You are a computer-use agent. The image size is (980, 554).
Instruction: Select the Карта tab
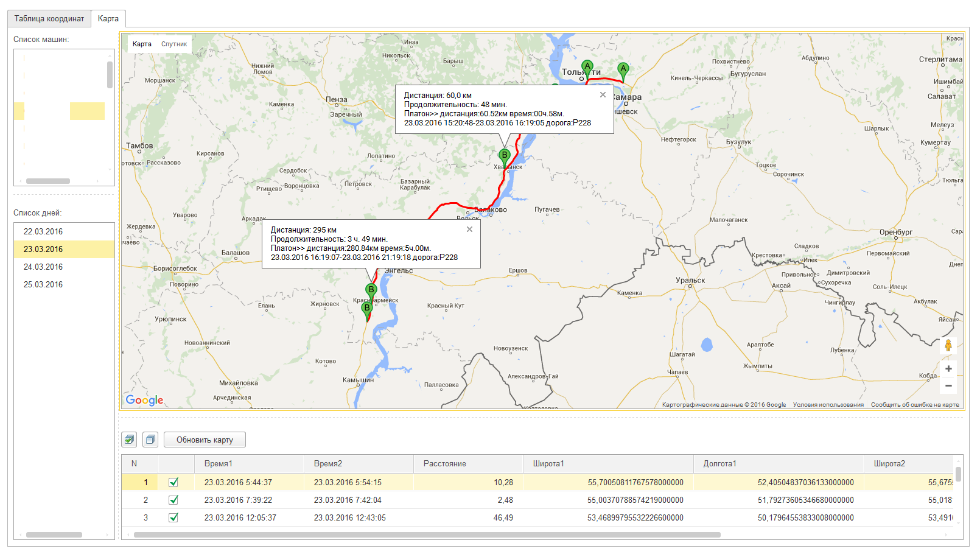click(108, 19)
